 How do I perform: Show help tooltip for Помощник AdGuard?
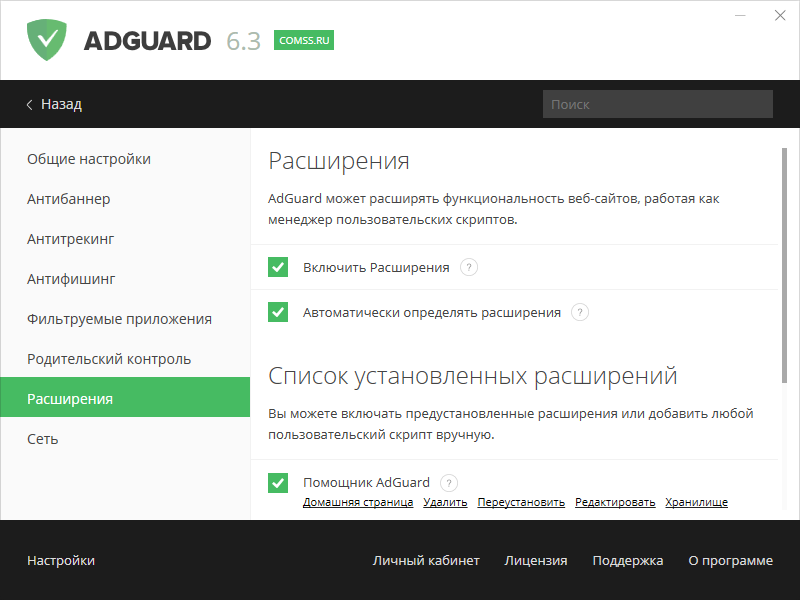point(449,482)
